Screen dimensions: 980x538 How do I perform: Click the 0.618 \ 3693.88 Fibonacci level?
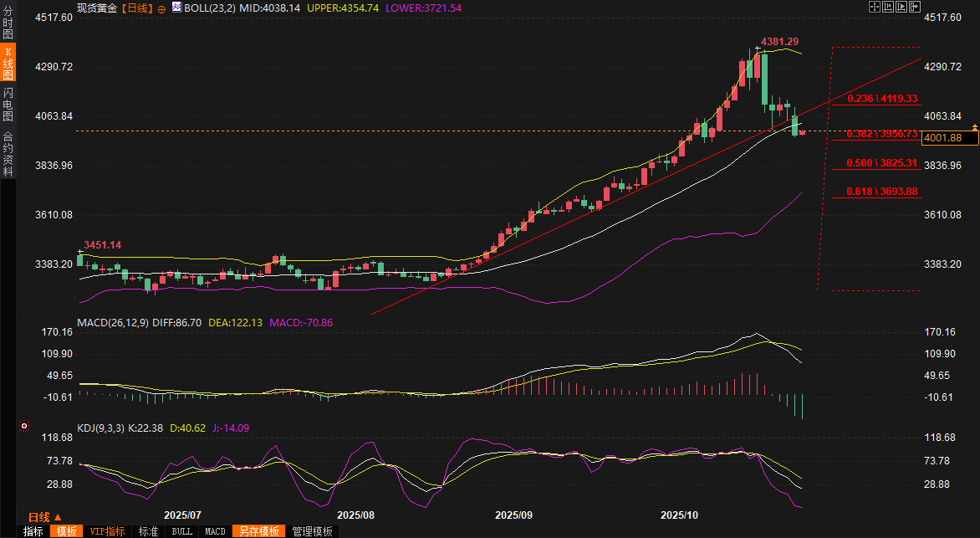[x=882, y=192]
